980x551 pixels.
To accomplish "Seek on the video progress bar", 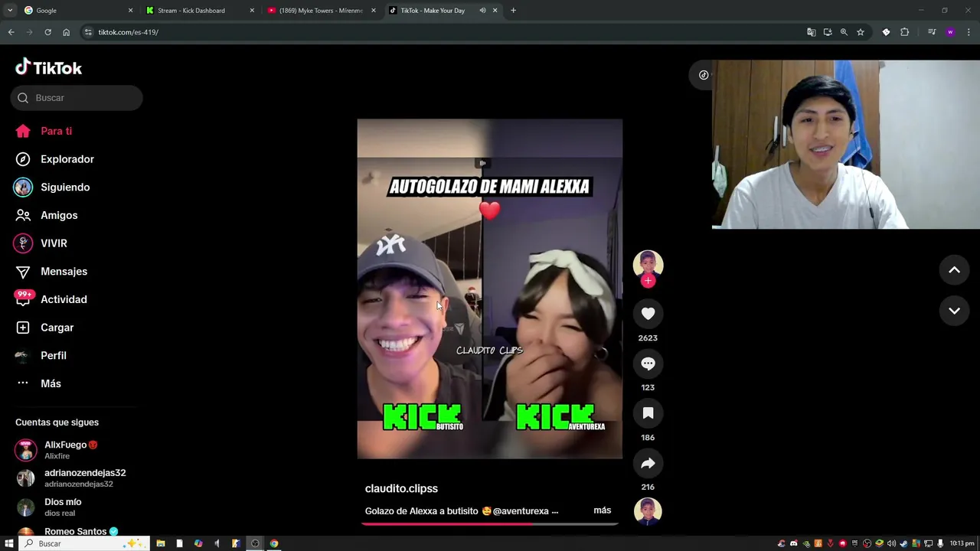I will [x=490, y=524].
